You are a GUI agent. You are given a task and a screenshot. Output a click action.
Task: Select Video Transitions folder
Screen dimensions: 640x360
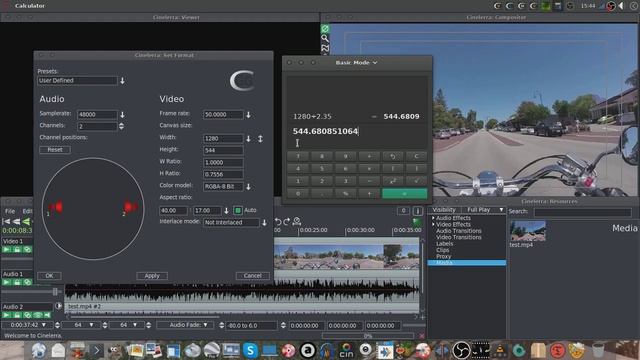click(459, 238)
